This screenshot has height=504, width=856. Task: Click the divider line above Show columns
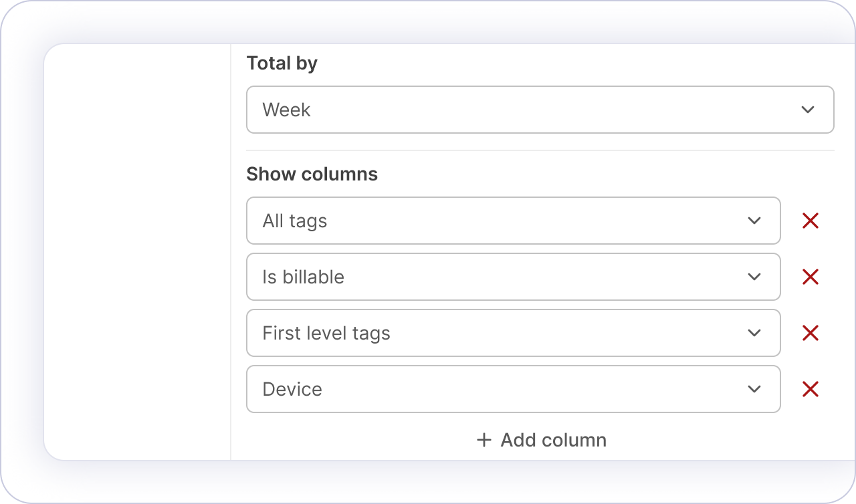pyautogui.click(x=540, y=150)
